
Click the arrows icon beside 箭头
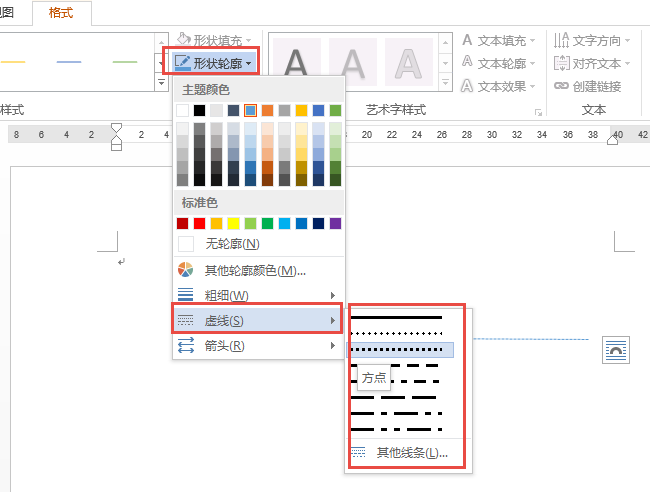point(186,345)
